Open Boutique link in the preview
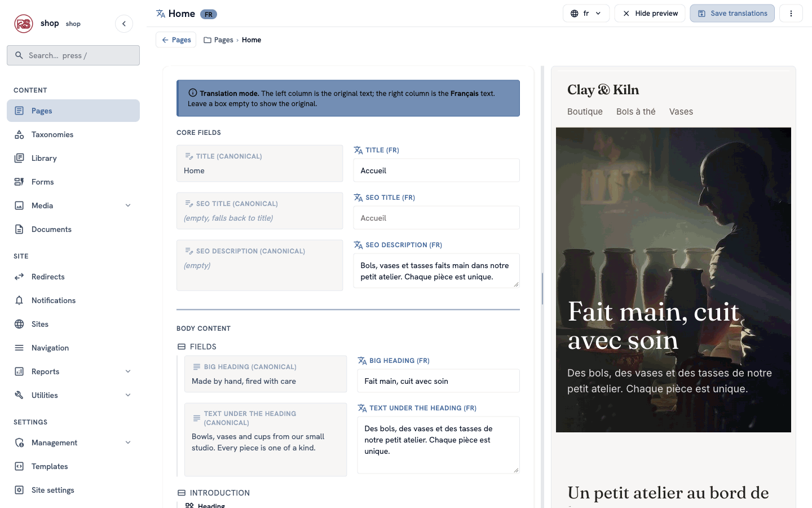 (585, 112)
